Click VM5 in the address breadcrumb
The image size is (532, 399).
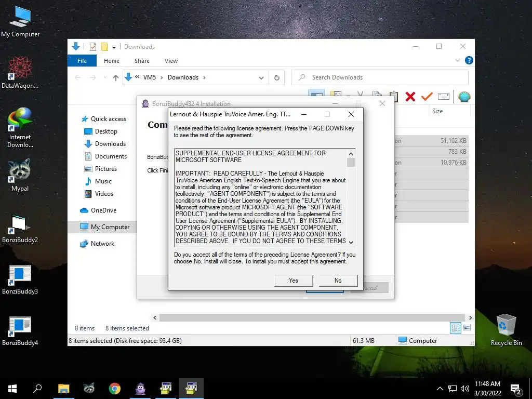coord(149,77)
